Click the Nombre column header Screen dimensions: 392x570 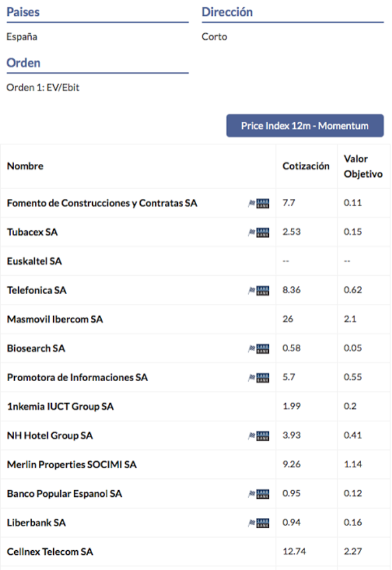25,166
